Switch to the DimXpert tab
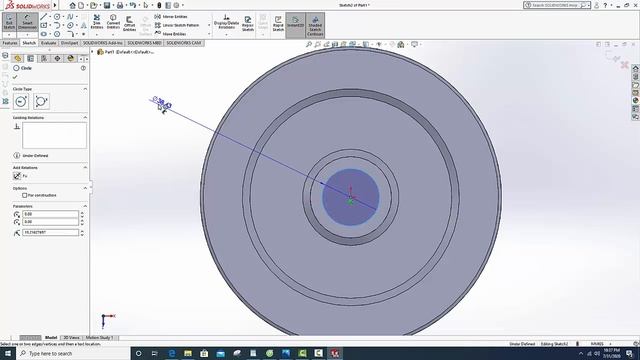640x360 pixels. click(x=69, y=43)
